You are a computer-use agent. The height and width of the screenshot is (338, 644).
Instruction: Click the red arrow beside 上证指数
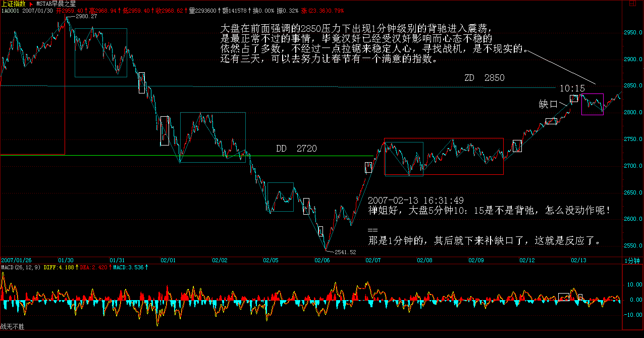[x=31, y=4]
